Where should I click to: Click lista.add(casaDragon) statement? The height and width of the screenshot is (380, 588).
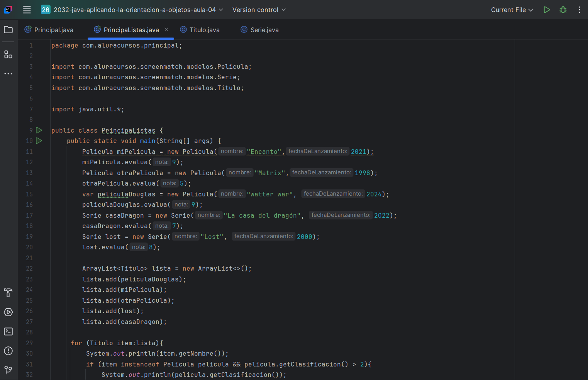point(124,322)
